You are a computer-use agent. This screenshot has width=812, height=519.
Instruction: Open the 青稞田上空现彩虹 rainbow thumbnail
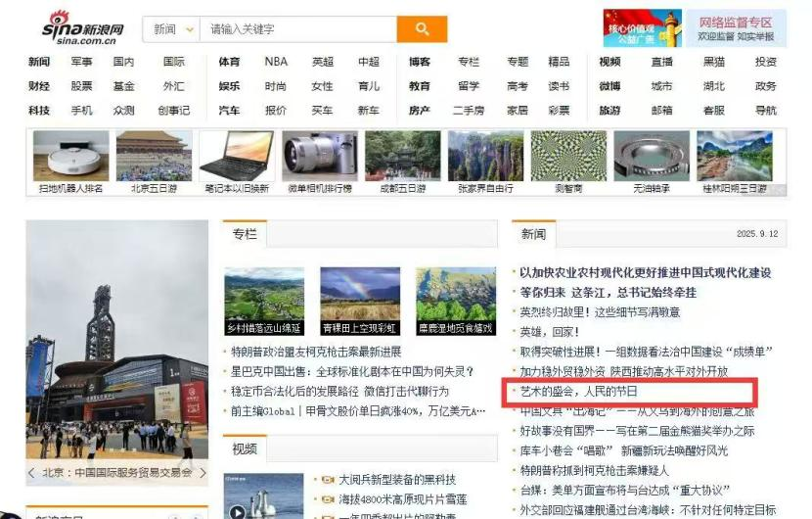pos(359,301)
